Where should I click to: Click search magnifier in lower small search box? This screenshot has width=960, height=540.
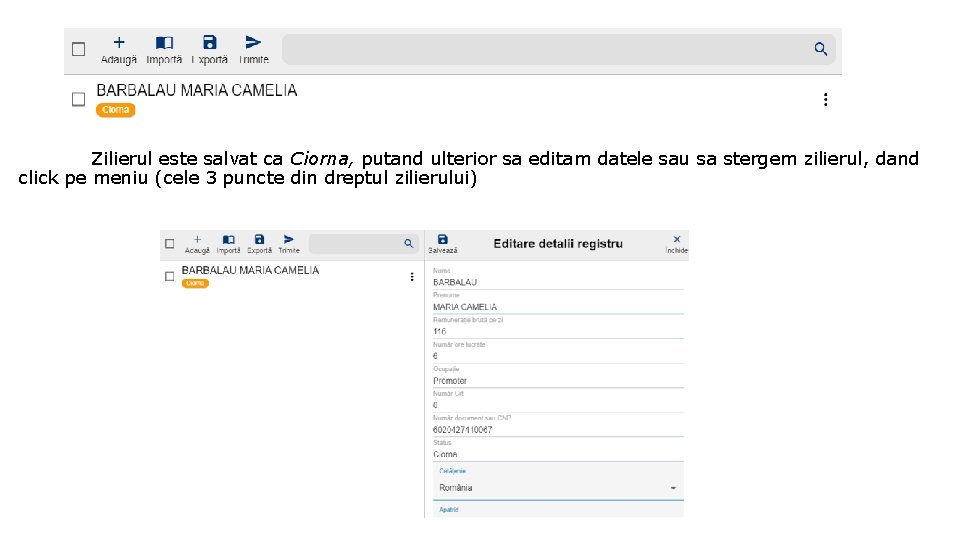[x=408, y=244]
